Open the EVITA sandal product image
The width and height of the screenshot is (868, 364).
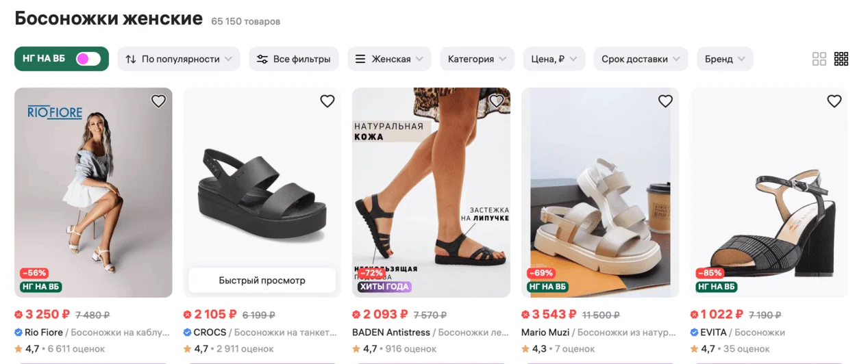pos(769,192)
